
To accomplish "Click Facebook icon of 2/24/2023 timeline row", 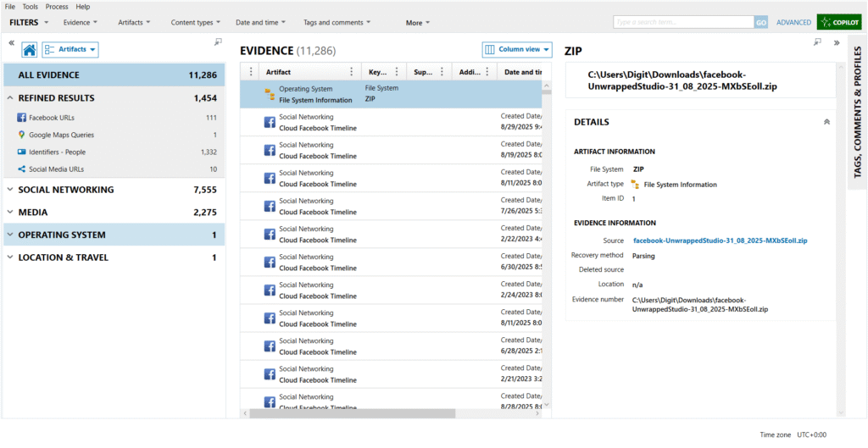I will coord(270,290).
